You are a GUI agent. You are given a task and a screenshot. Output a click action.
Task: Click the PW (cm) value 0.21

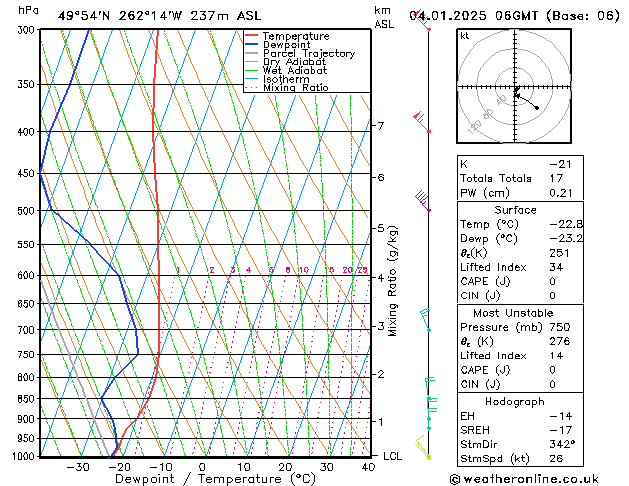[x=561, y=193]
